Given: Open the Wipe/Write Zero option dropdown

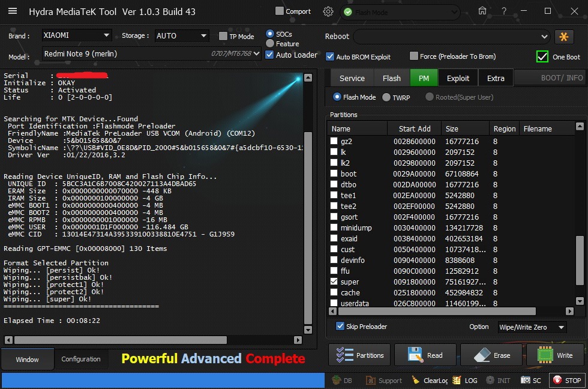Looking at the screenshot, I should point(561,327).
